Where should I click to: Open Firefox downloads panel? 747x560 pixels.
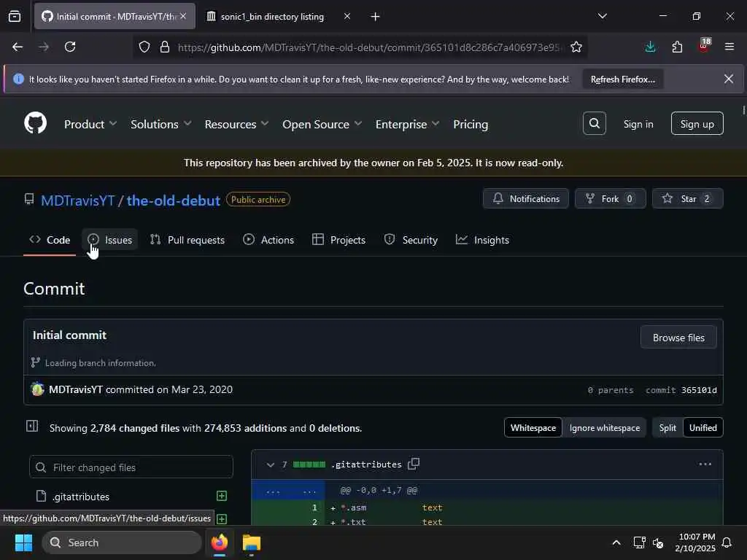tap(650, 47)
